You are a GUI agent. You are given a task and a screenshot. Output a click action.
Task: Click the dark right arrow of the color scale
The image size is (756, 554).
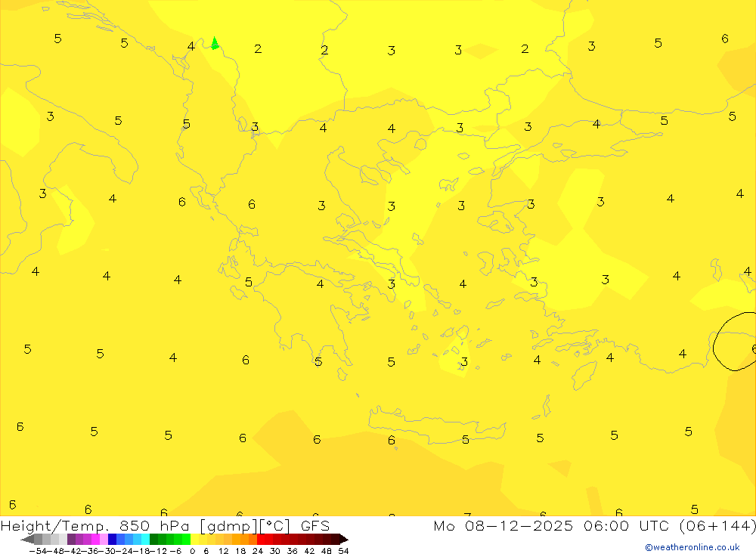(344, 539)
